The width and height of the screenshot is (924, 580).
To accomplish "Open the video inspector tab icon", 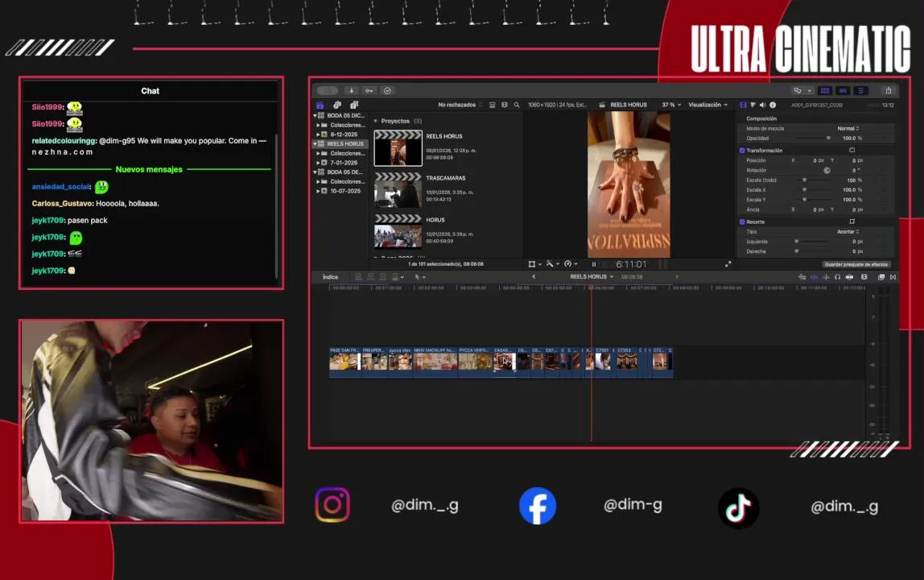I will coord(743,105).
